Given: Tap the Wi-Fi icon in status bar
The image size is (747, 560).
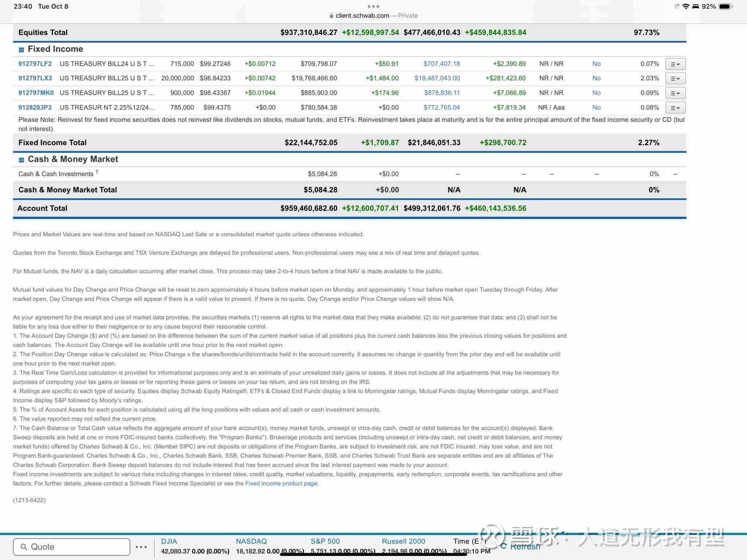Looking at the screenshot, I should point(686,6).
